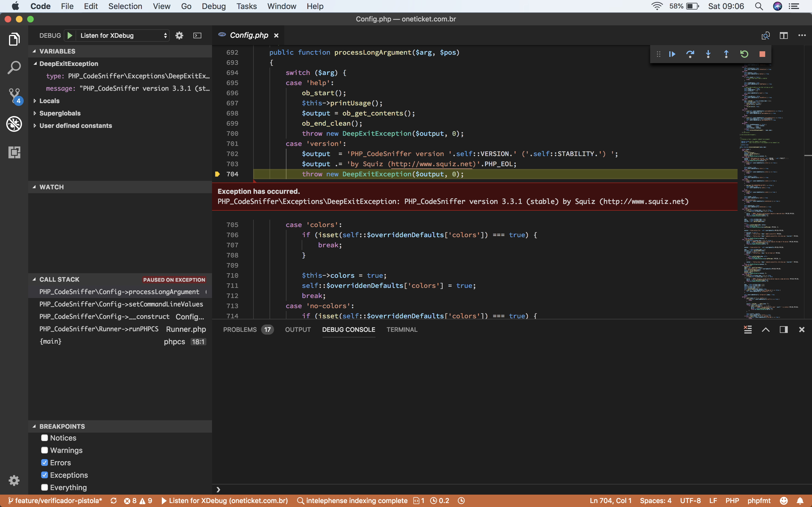The width and height of the screenshot is (812, 507).
Task: Enable the Notices breakpoint checkbox
Action: pos(45,438)
